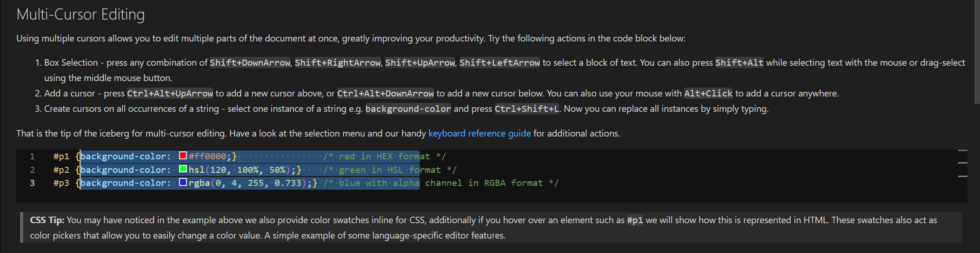This screenshot has width=980, height=253.
Task: Click the Multi-Cursor Editing heading
Action: click(x=80, y=14)
